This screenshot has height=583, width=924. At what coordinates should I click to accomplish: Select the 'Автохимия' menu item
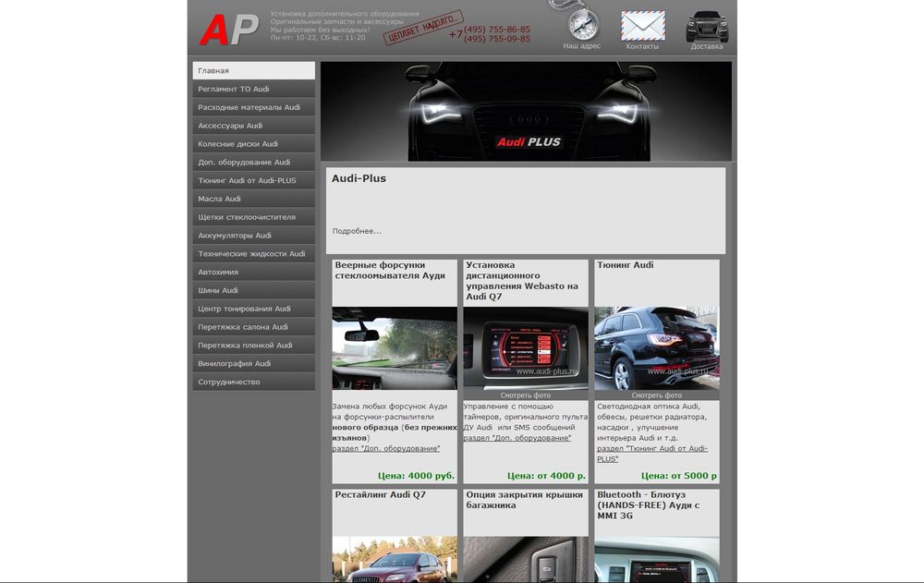point(254,272)
